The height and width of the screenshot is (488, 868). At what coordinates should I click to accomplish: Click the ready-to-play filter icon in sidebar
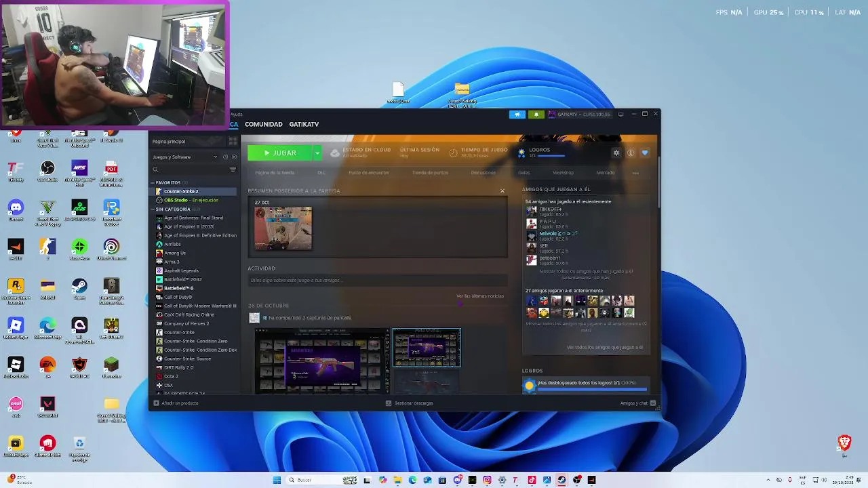[x=234, y=157]
